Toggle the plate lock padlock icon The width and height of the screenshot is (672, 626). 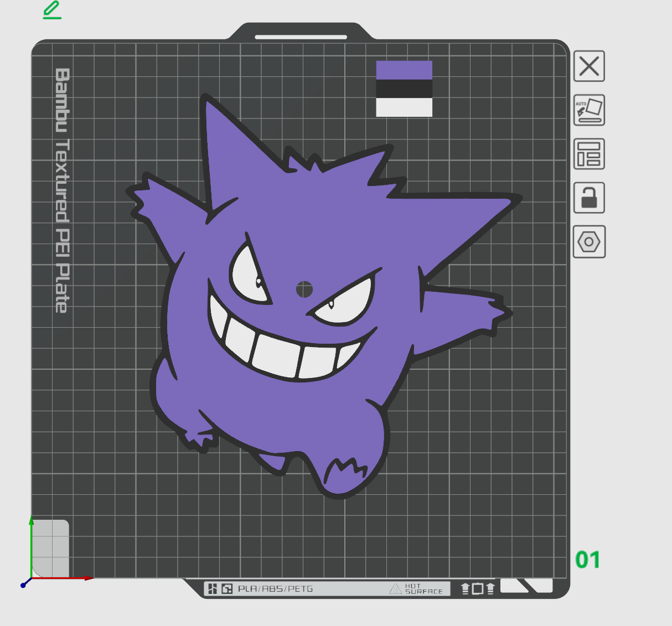tap(589, 198)
